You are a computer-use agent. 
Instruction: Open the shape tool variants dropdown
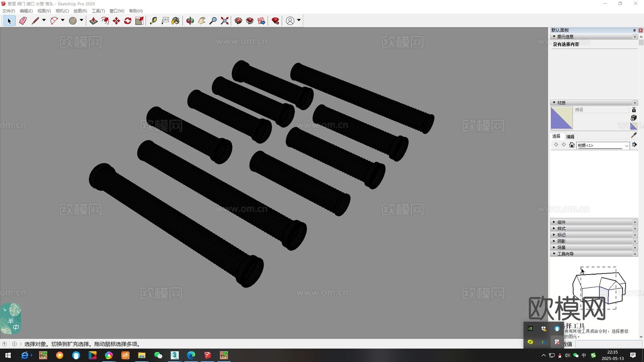pyautogui.click(x=82, y=20)
